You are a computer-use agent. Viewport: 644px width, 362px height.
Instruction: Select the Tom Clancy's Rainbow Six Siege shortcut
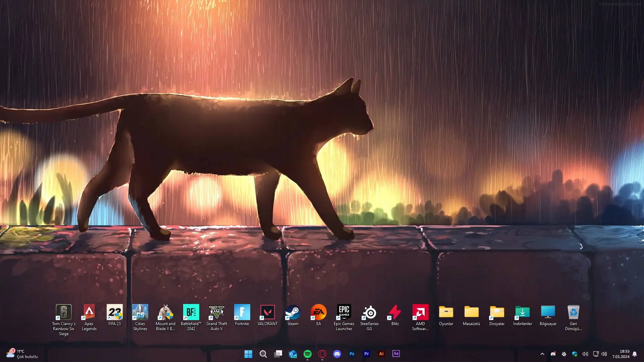click(x=64, y=319)
